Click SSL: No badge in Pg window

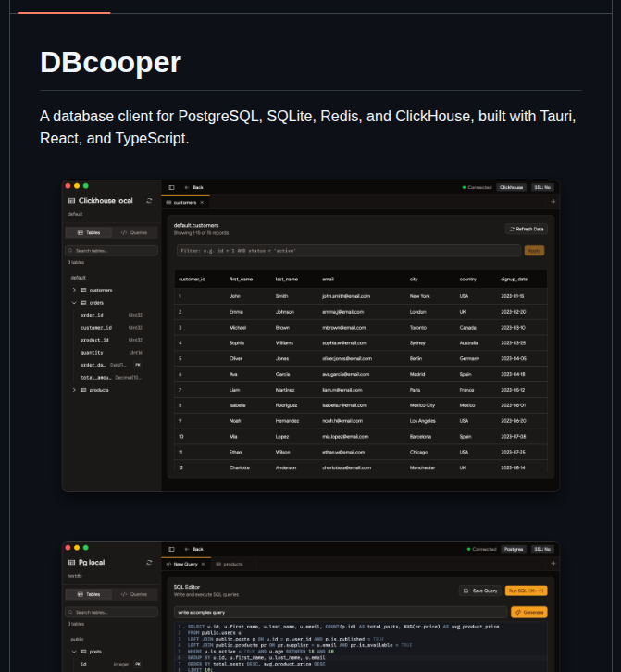point(542,549)
